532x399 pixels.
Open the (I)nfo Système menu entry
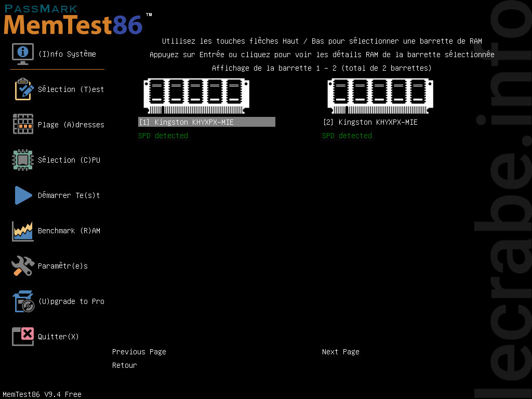tap(67, 54)
